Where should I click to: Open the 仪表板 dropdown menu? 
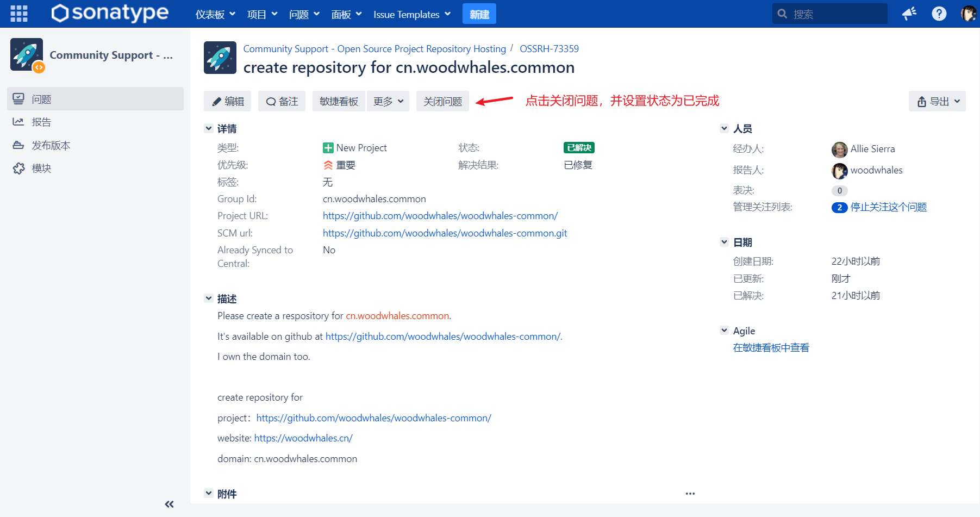pyautogui.click(x=215, y=14)
